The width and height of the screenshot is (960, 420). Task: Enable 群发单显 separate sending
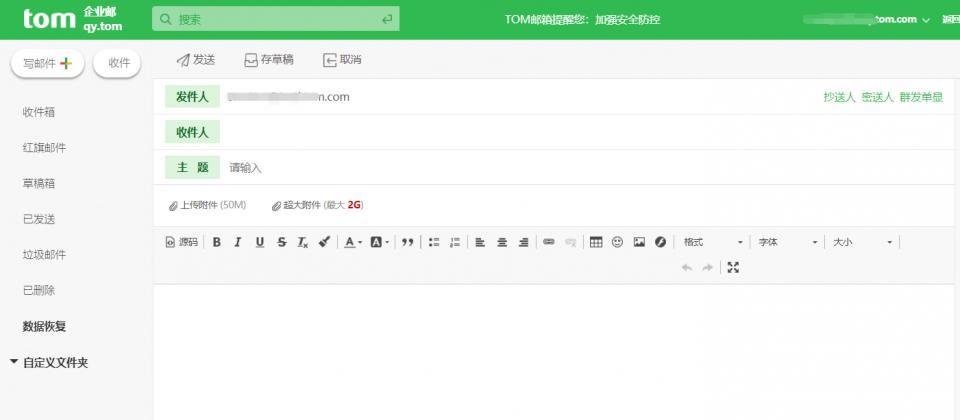[921, 97]
